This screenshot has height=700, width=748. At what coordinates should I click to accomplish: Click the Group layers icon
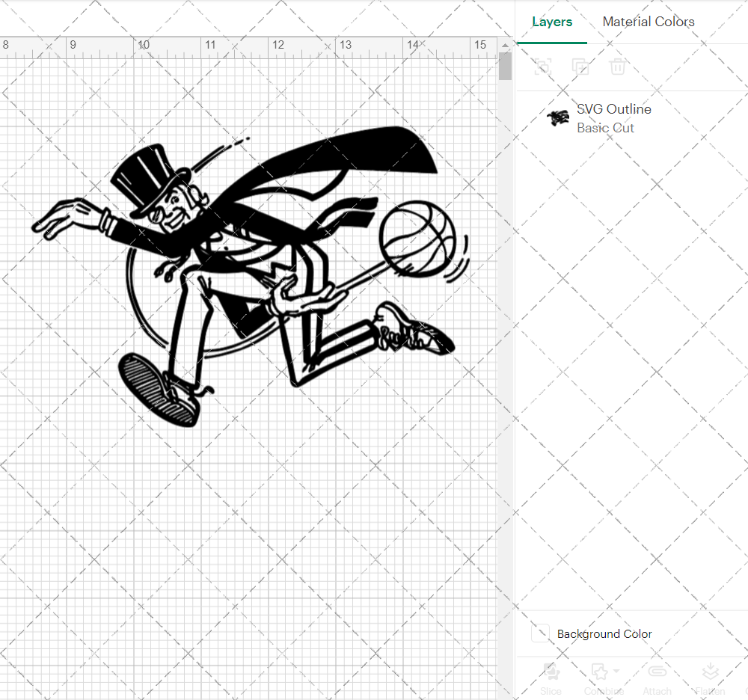[543, 67]
